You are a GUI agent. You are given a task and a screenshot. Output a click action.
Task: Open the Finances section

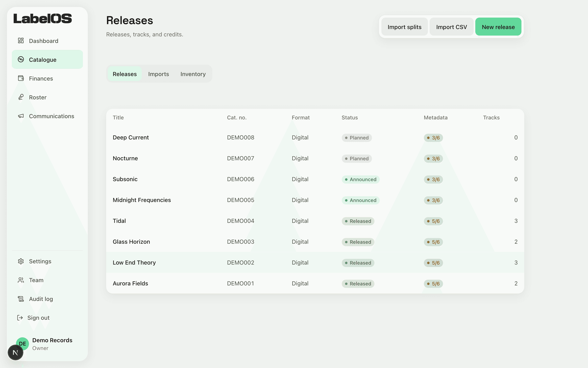point(47,78)
